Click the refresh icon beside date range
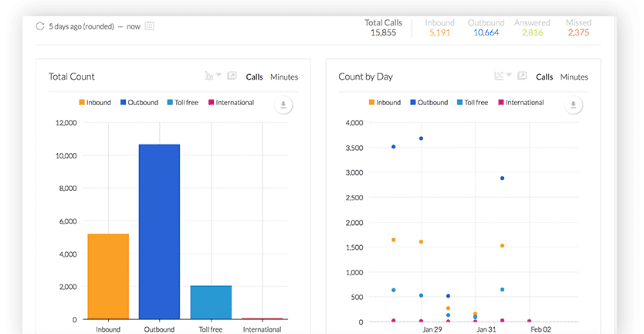Screen dimensions: 644x334 click(40, 26)
